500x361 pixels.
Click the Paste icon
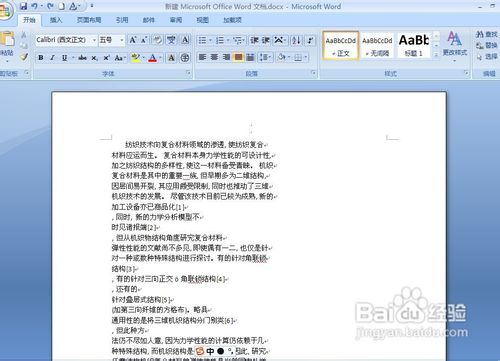coord(7,39)
